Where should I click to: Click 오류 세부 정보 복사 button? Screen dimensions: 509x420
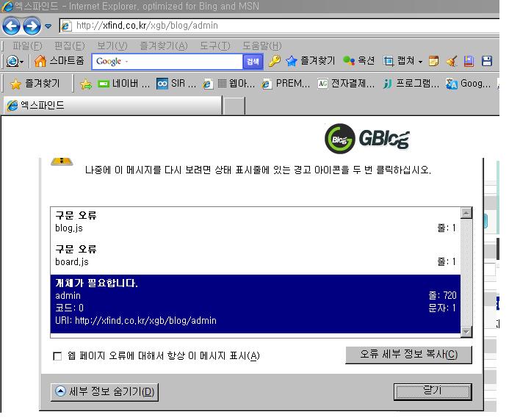tap(408, 355)
